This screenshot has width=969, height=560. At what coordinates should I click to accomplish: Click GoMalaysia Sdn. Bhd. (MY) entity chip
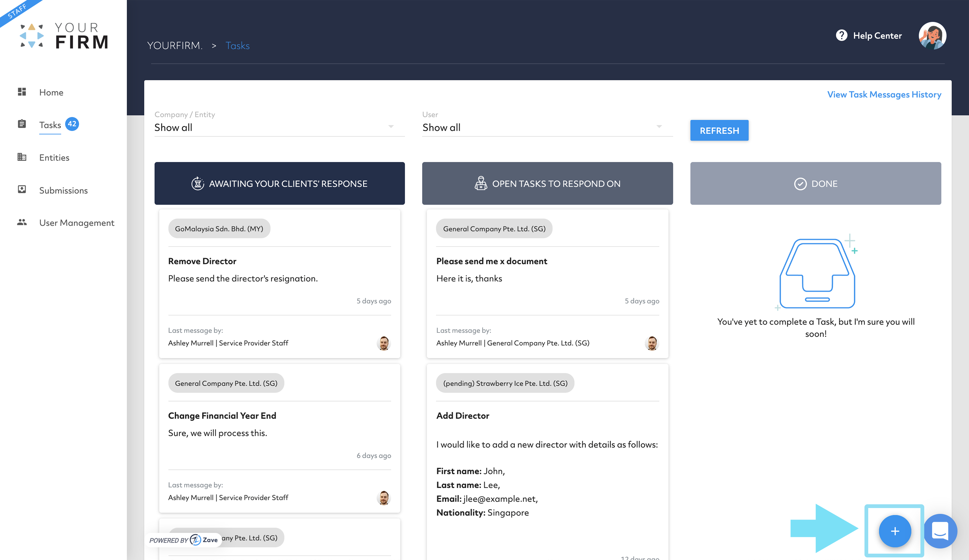coord(219,228)
